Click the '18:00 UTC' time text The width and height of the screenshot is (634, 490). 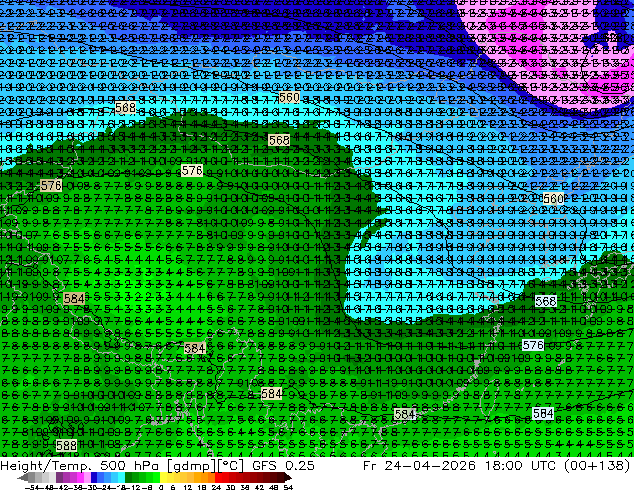coord(522,466)
